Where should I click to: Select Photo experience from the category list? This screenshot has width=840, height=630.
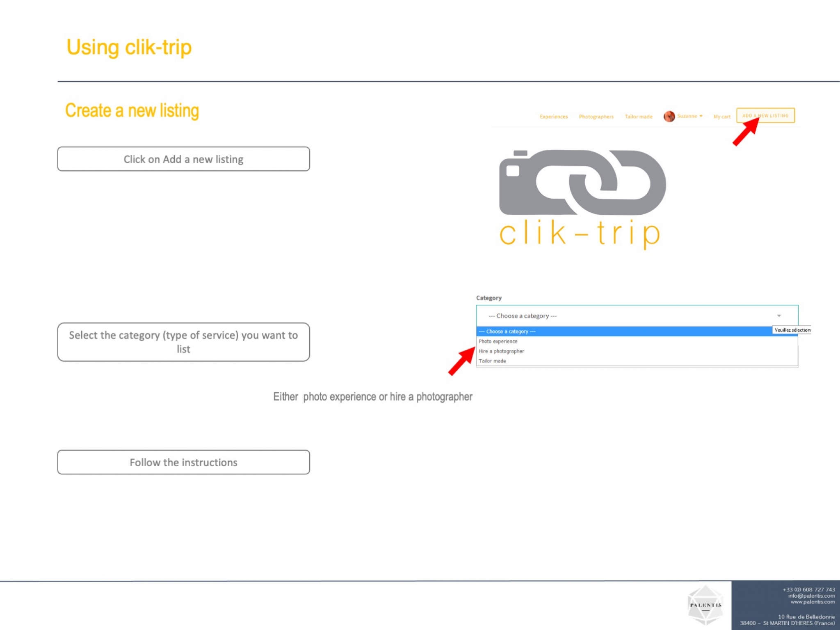(637, 341)
